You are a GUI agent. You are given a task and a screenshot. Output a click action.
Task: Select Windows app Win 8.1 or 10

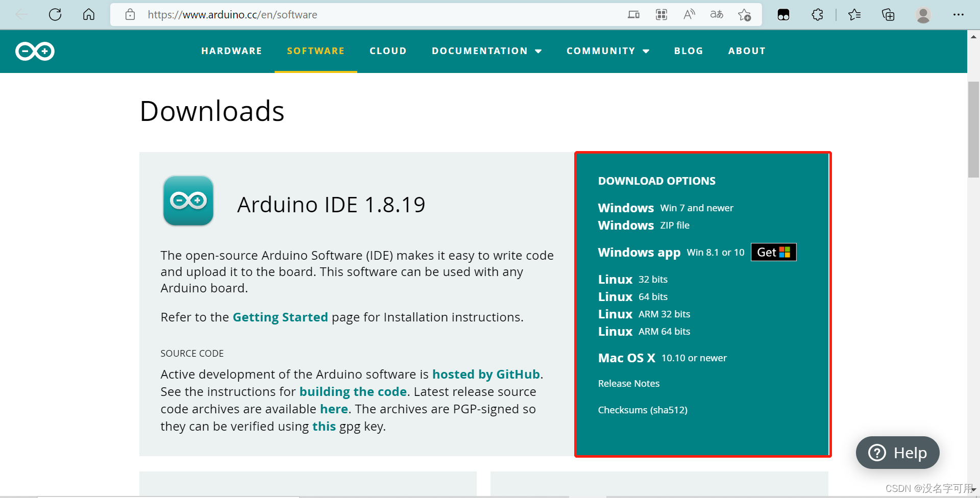(x=671, y=252)
